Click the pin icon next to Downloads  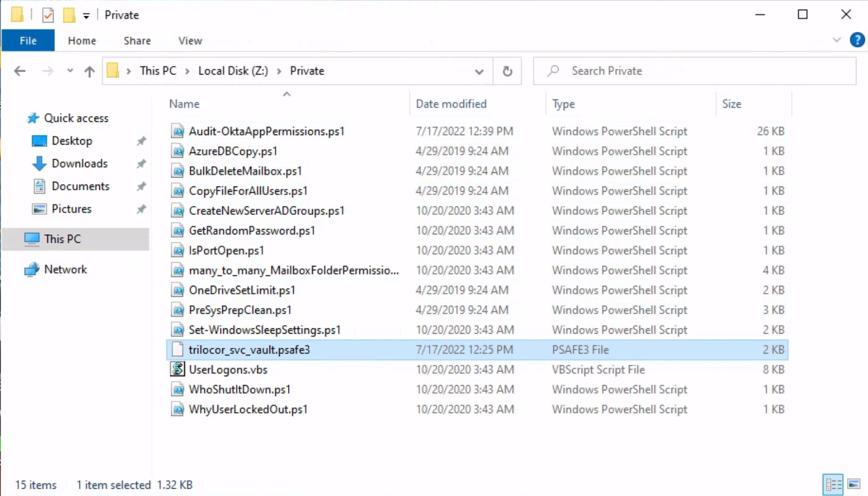coord(141,163)
